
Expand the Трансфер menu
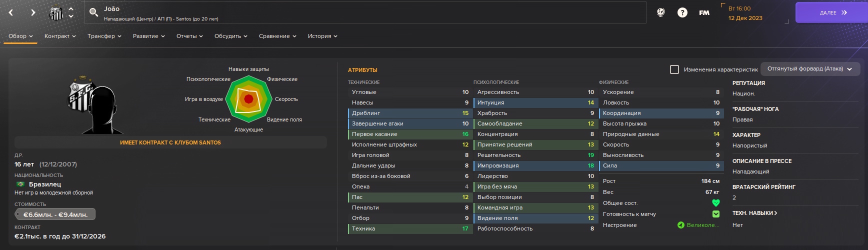click(104, 36)
